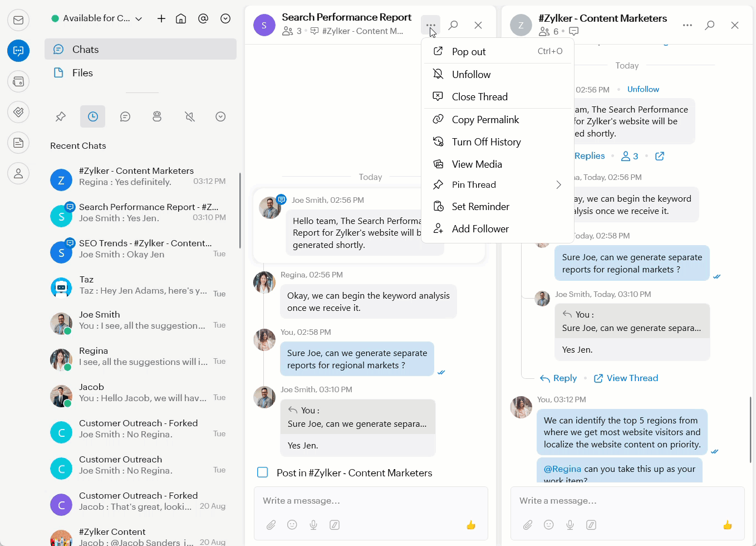Image resolution: width=756 pixels, height=546 pixels.
Task: Open thread in new view arrow icon beside Replies
Action: coord(660,156)
